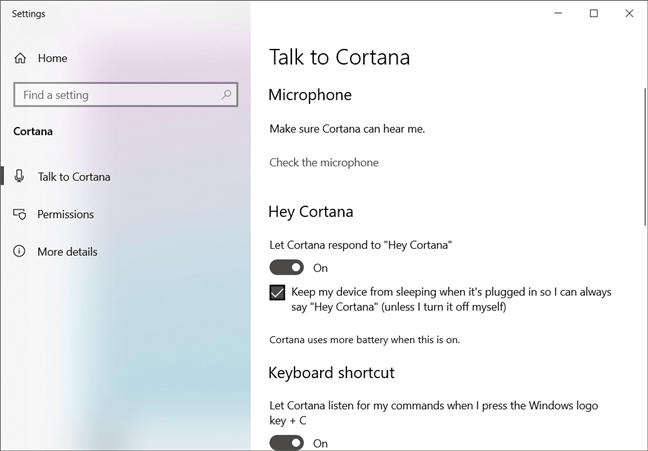Uncheck Keep my device from sleeping checkbox
The image size is (648, 451).
coord(277,293)
